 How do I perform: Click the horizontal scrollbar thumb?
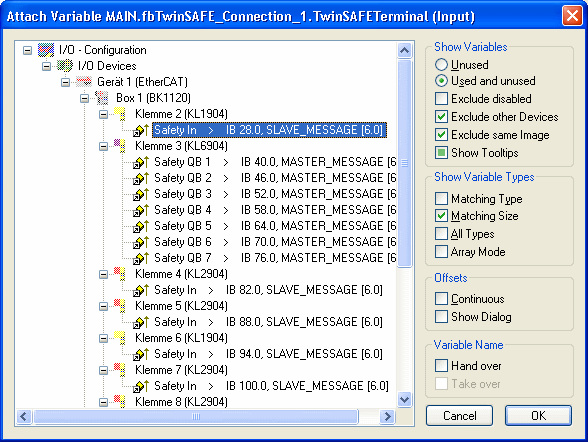pyautogui.click(x=196, y=416)
